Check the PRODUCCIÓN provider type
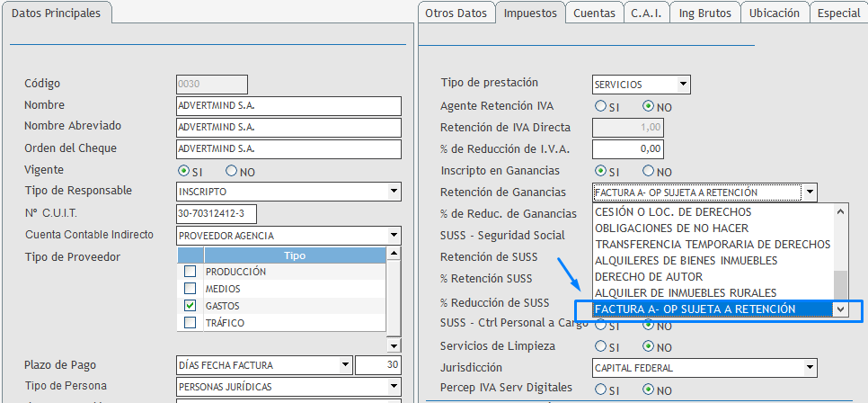868x403 pixels. coord(190,272)
